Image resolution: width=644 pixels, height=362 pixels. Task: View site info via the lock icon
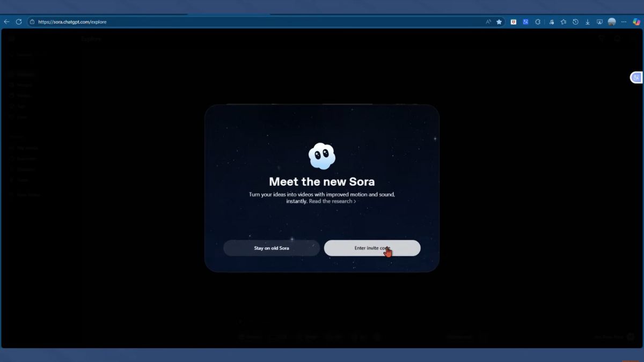32,22
